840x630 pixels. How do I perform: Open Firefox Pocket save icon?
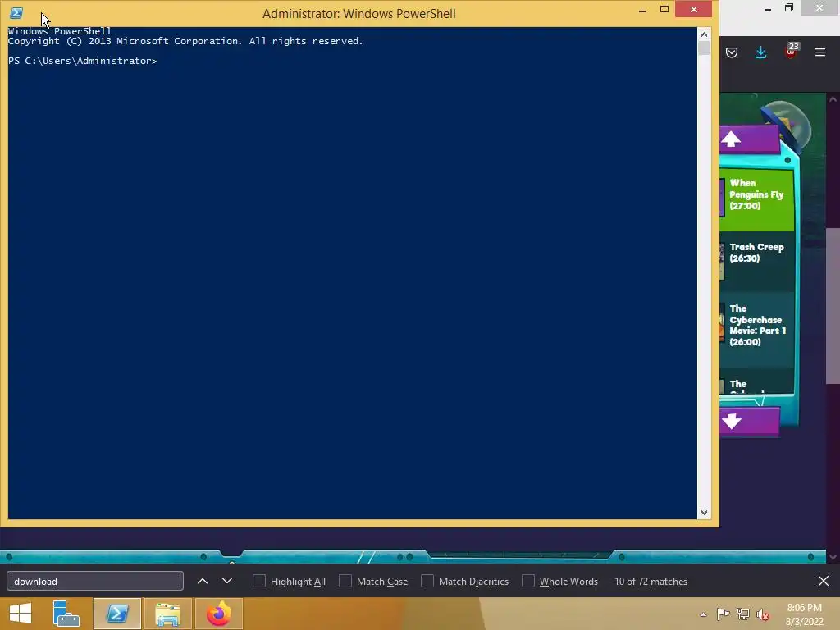point(731,52)
